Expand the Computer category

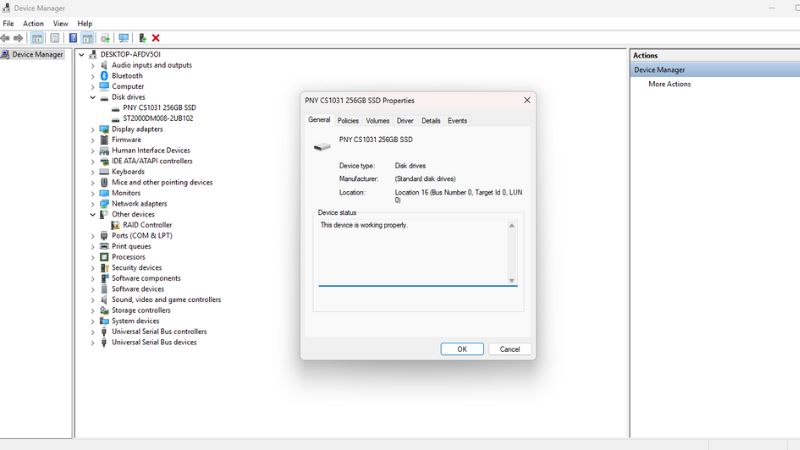click(93, 87)
